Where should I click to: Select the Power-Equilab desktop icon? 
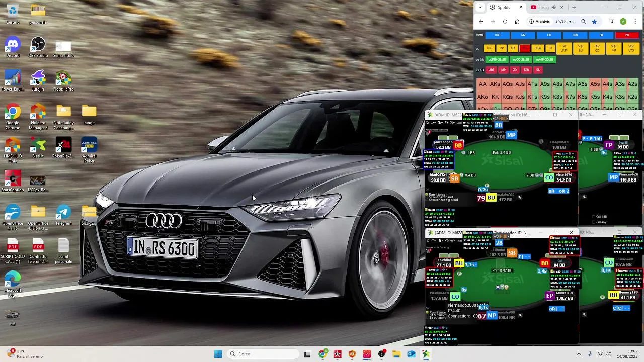pos(13,81)
